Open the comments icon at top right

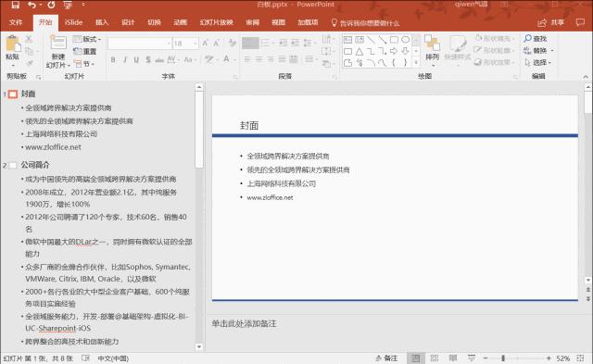580,22
